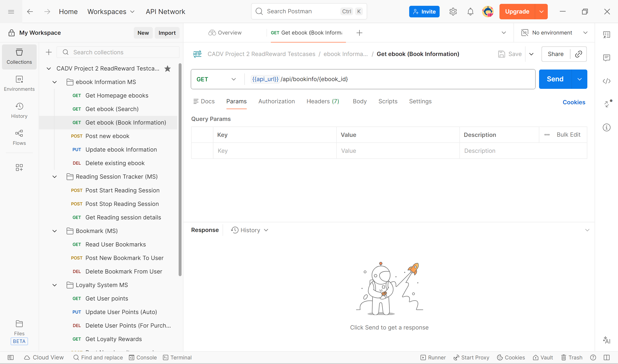
Task: Open the Authorization tab
Action: click(276, 102)
